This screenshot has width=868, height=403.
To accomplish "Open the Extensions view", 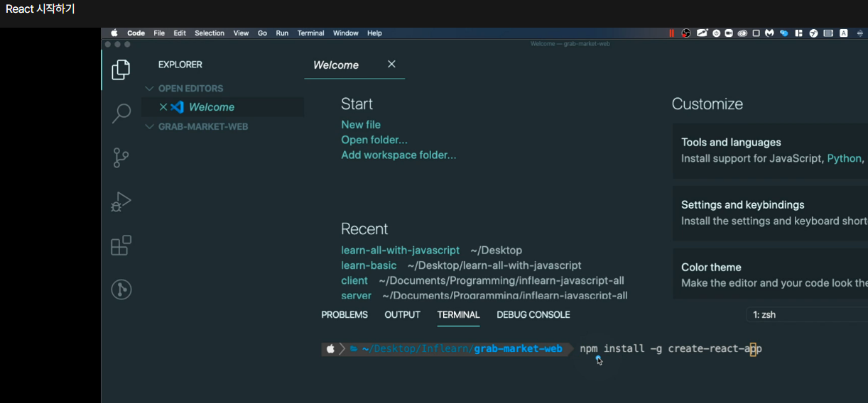I will click(x=121, y=245).
